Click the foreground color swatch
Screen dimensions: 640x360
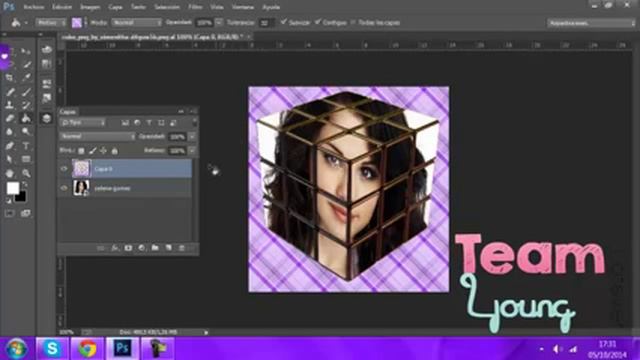(13, 188)
